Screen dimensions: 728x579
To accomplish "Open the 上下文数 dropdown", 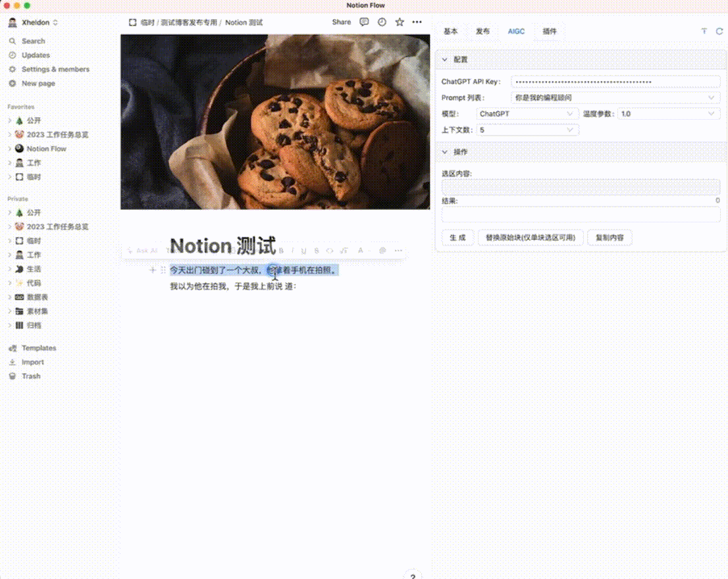I will [527, 130].
